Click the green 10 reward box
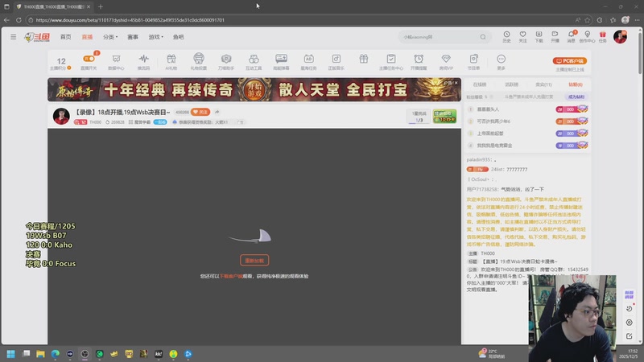Image resolution: width=644 pixels, height=362 pixels. 444,117
